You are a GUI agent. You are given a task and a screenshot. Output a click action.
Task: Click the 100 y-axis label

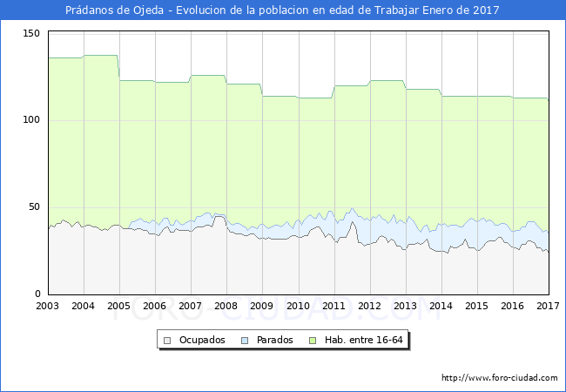pos(31,120)
